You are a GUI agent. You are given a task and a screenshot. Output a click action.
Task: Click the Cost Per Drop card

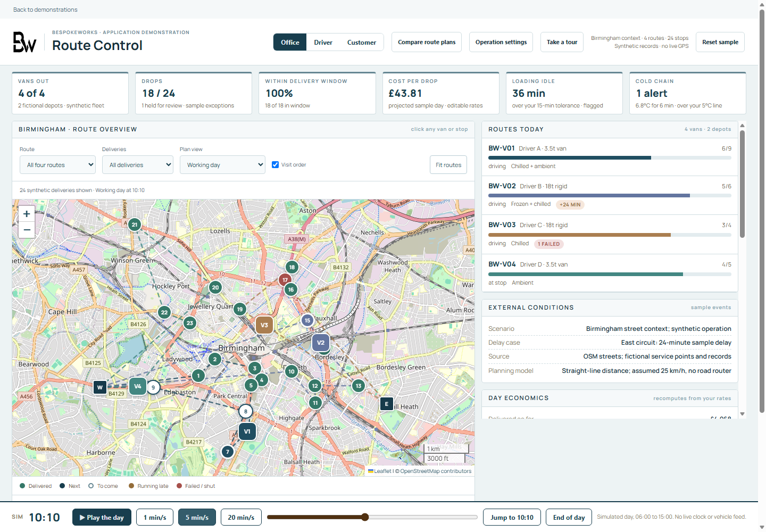point(440,93)
